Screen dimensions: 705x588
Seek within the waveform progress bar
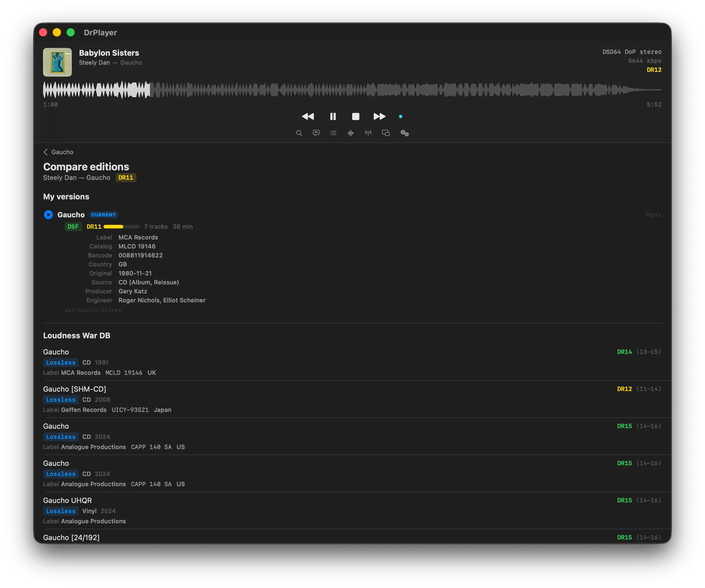352,90
